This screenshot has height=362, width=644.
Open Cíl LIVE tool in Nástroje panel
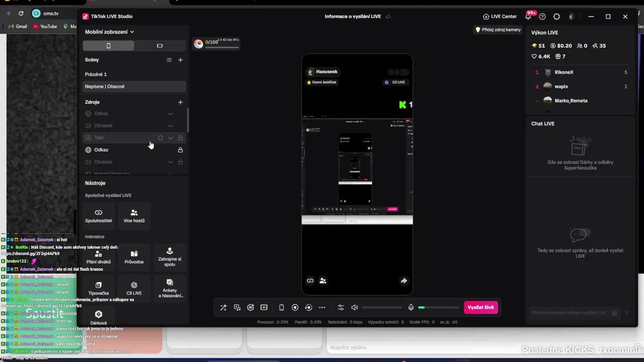(x=134, y=289)
